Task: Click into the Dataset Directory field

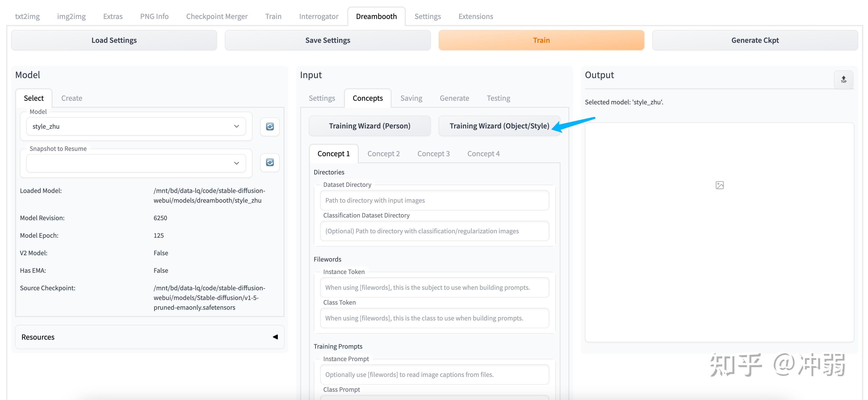Action: 434,200
